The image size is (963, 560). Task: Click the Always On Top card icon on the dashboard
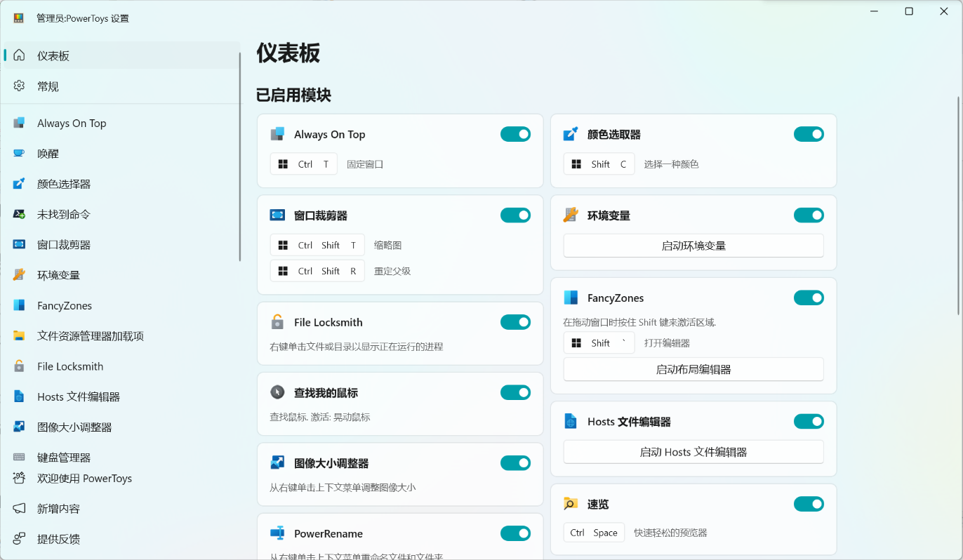click(277, 134)
